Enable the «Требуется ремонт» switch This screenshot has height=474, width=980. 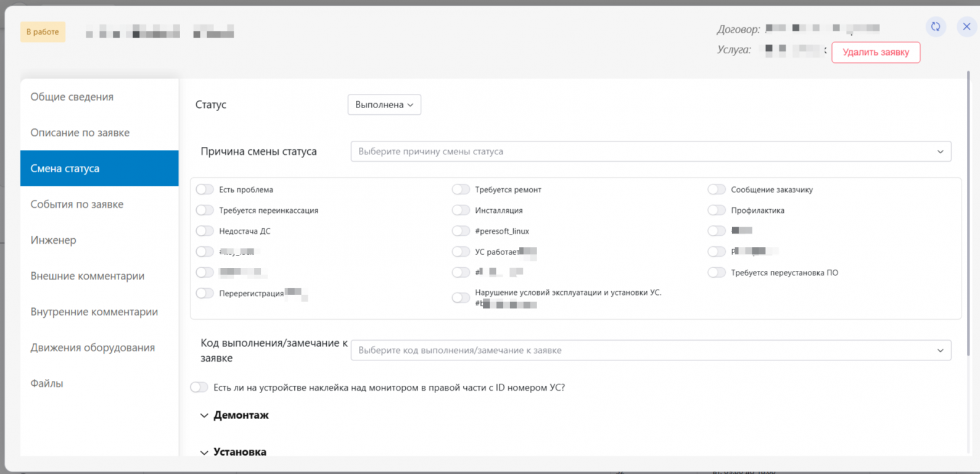tap(461, 189)
